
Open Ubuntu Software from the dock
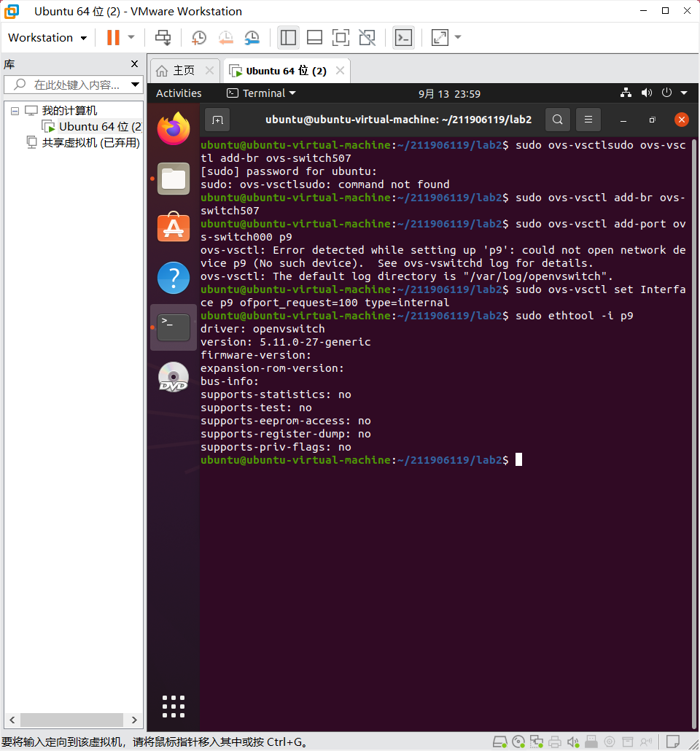click(174, 227)
